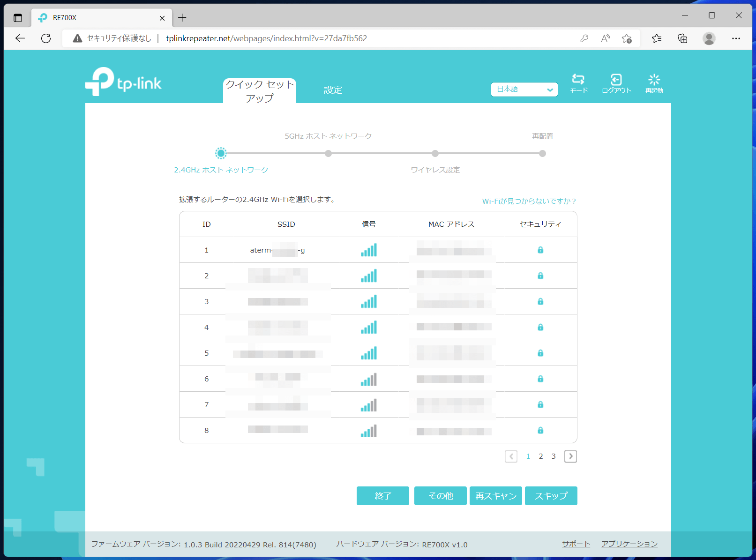The width and height of the screenshot is (756, 560).
Task: Open the サポート link in footer
Action: click(576, 544)
